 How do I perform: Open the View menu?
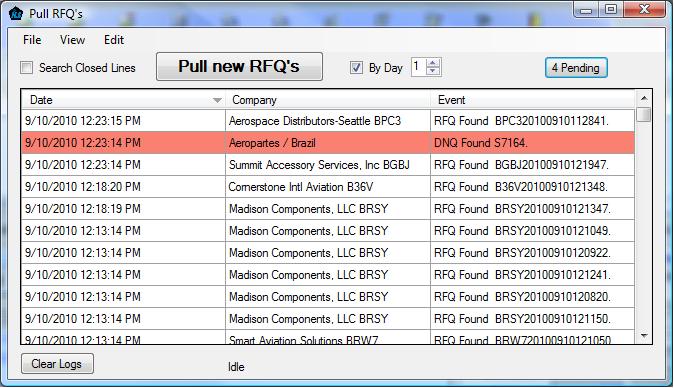pos(72,40)
